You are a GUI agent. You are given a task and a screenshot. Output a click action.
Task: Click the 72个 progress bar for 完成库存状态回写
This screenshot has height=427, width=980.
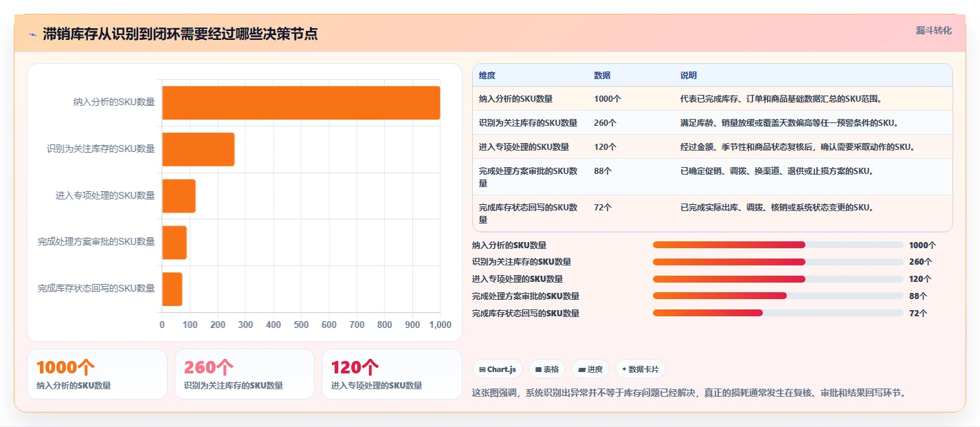(x=778, y=313)
